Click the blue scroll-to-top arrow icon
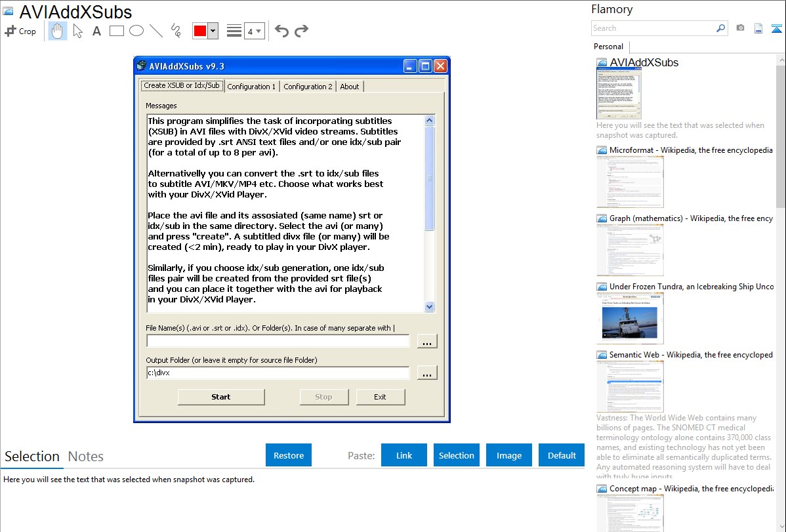This screenshot has height=532, width=786. 776,28
